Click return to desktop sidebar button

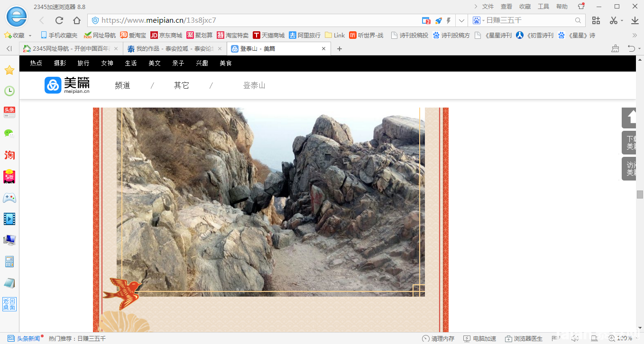pos(9,304)
